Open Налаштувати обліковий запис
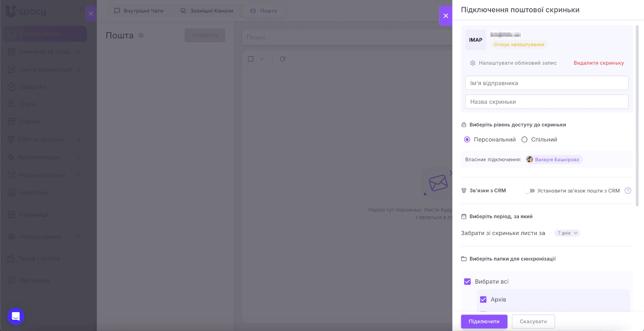 click(x=514, y=63)
